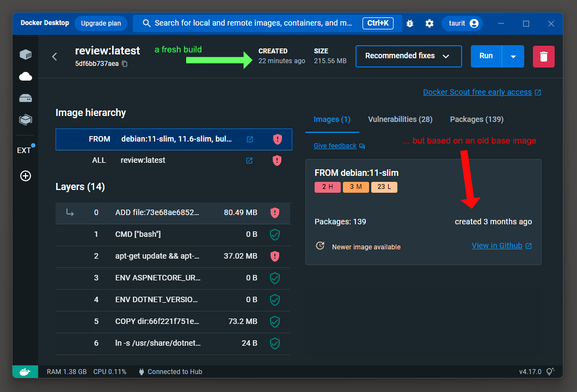Click the CPU 0.11% indicator
Image resolution: width=577 pixels, height=392 pixels.
(109, 372)
